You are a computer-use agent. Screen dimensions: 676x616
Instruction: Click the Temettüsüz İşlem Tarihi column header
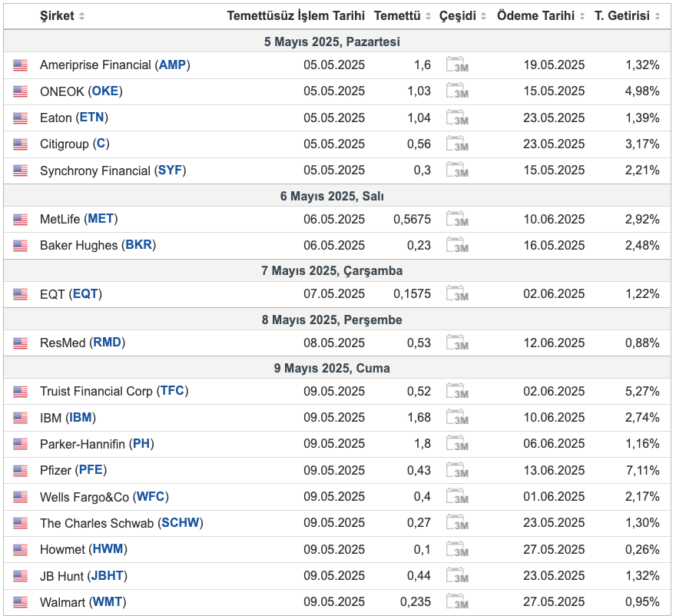tap(296, 16)
